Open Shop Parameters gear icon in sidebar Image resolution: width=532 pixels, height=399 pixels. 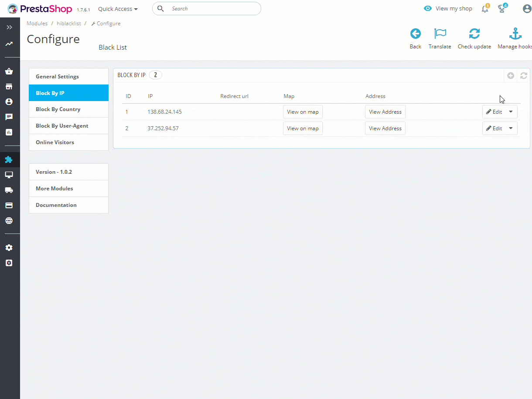9,247
